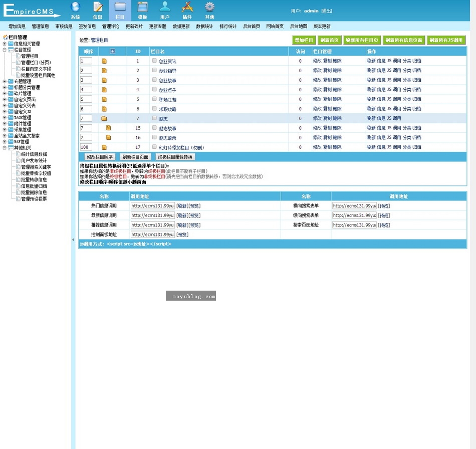Click the plus icon in table header
The width and height of the screenshot is (476, 449).
tap(112, 51)
